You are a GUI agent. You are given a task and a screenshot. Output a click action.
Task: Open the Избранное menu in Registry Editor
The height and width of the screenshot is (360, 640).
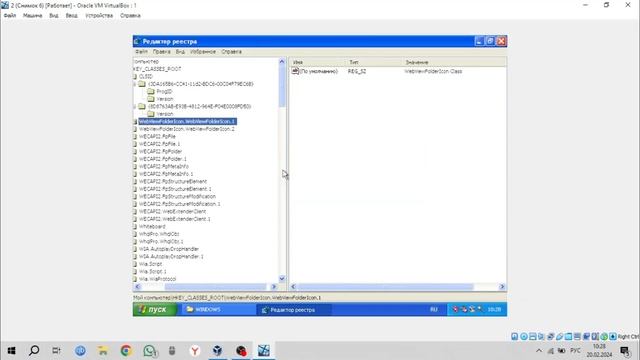(203, 52)
